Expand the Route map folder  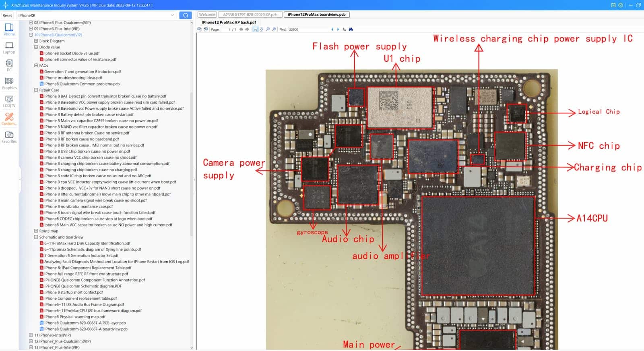tap(36, 231)
